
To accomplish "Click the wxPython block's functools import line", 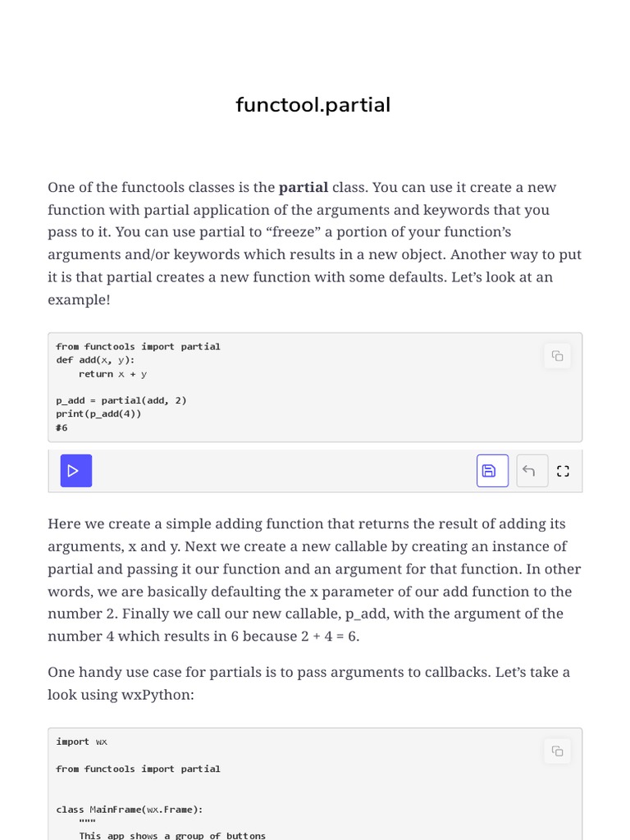I will click(138, 769).
